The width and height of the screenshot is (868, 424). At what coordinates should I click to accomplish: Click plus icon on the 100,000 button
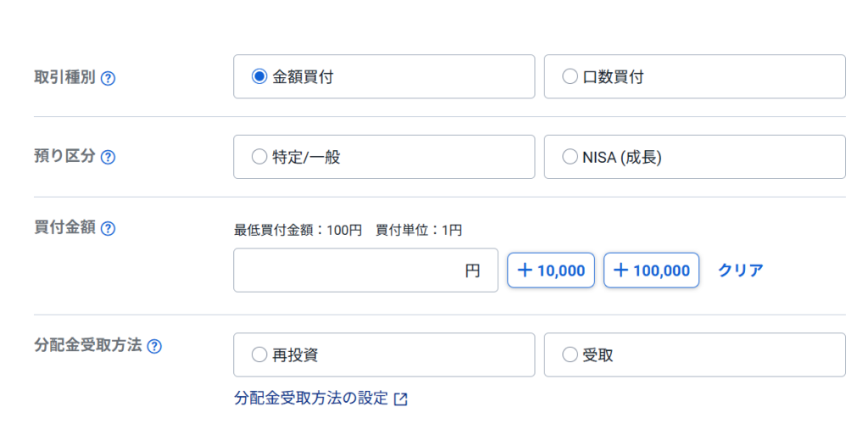point(621,271)
